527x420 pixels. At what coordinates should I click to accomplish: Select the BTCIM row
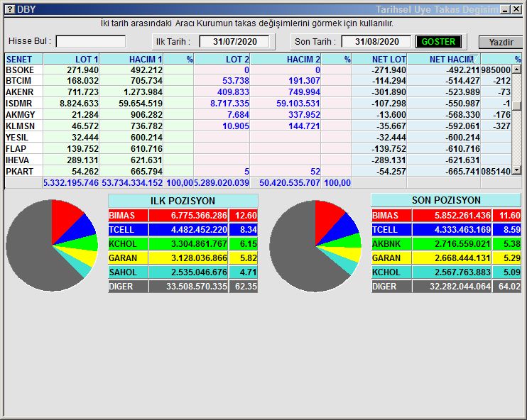point(258,81)
